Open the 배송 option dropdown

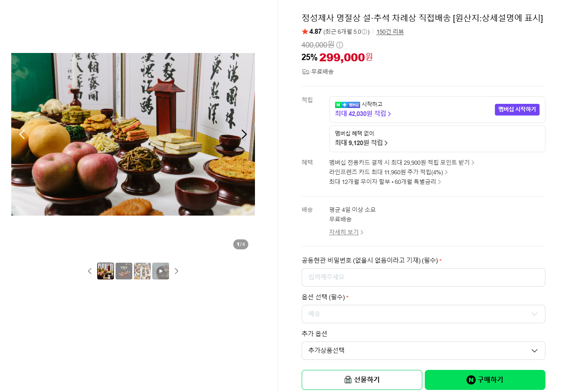tap(423, 314)
